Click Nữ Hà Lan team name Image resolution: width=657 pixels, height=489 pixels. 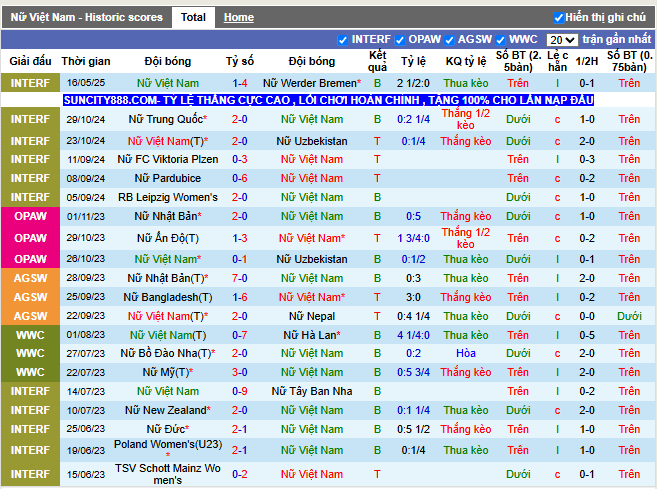312,335
